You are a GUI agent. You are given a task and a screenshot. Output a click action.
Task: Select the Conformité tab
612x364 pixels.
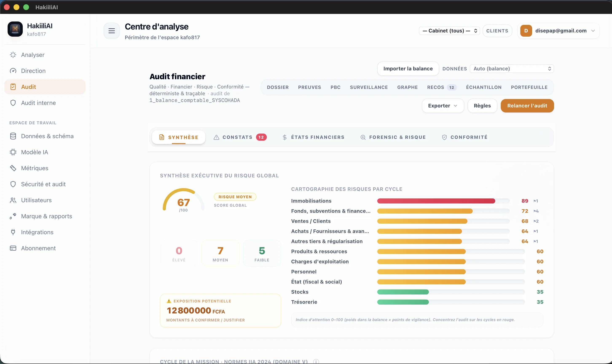[x=464, y=137]
